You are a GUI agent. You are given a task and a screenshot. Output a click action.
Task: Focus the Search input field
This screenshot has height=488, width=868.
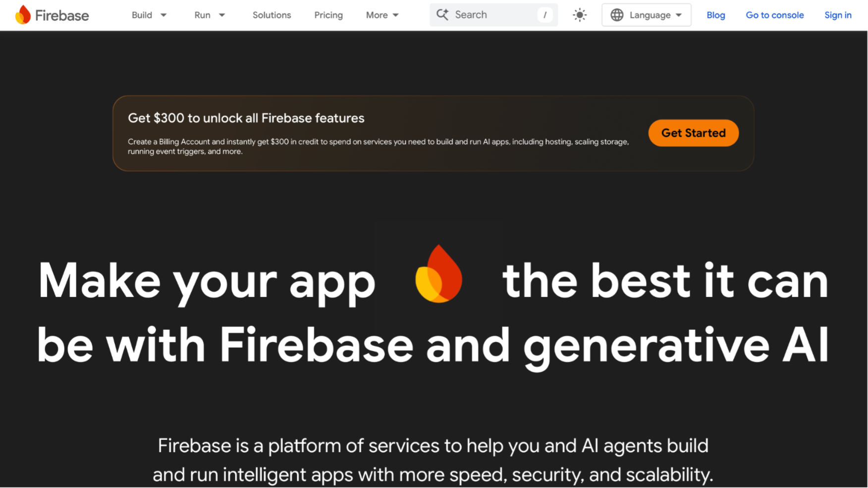pos(490,15)
